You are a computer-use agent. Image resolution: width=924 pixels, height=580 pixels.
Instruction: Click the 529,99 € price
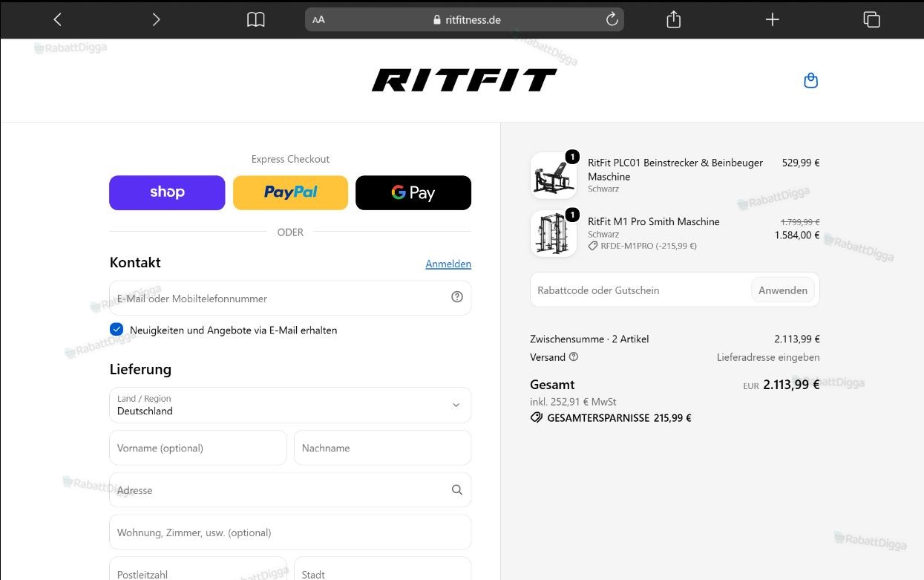coord(801,163)
